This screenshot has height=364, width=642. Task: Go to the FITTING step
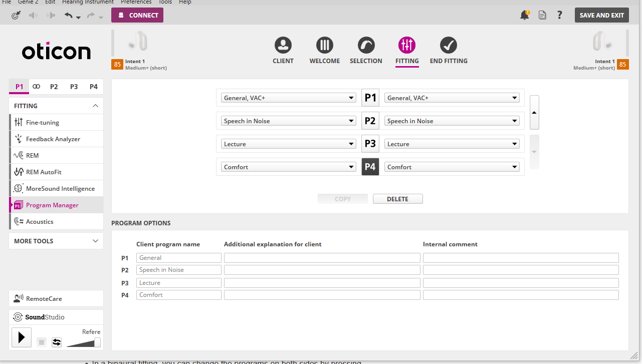[x=407, y=51]
